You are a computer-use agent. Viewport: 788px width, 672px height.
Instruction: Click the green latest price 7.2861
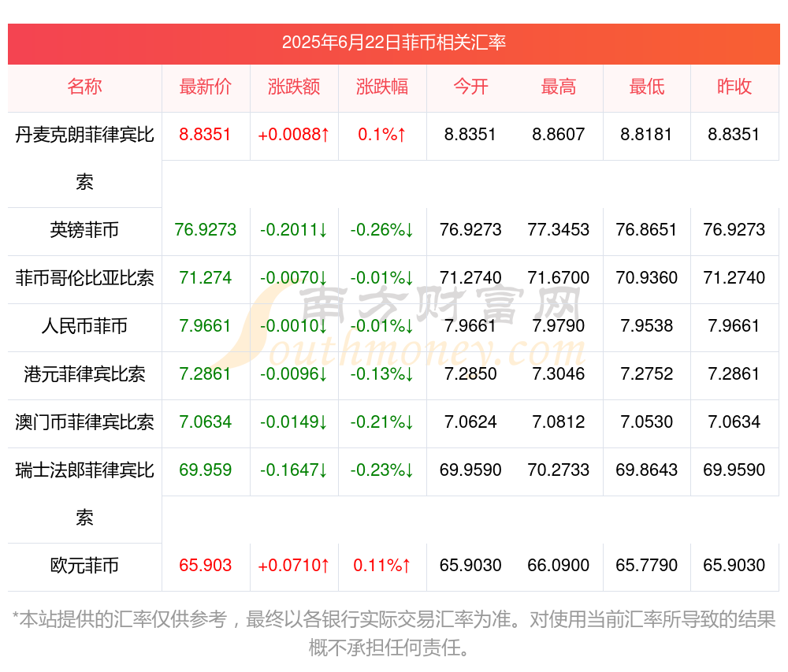point(205,373)
